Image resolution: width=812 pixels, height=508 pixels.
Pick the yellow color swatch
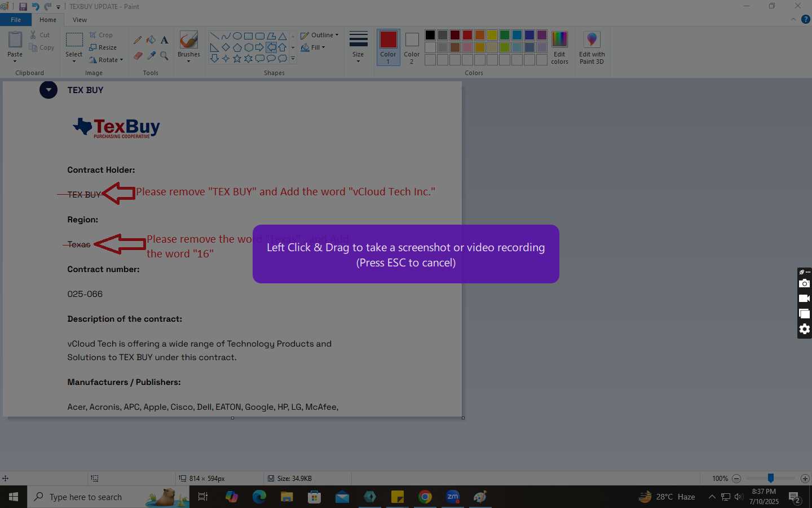coord(492,35)
